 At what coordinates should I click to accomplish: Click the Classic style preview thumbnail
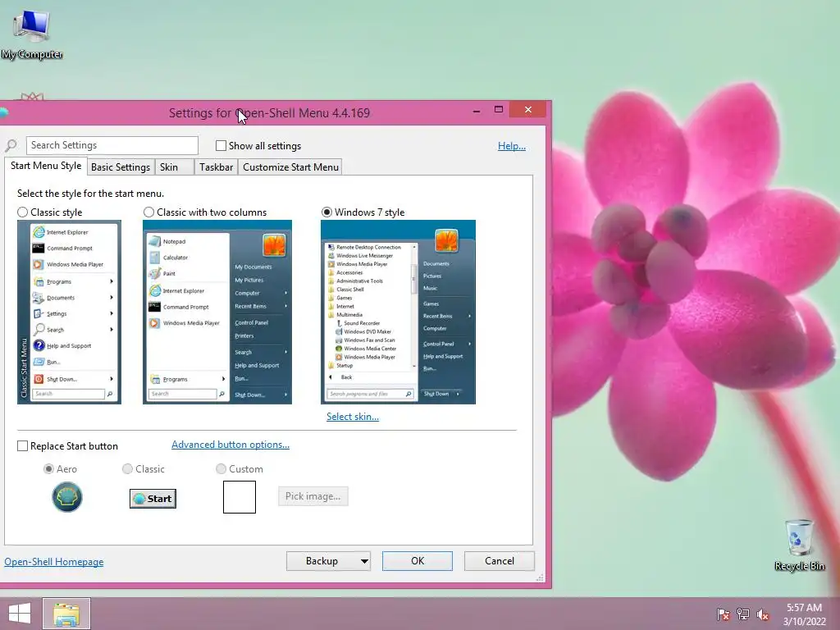point(69,312)
